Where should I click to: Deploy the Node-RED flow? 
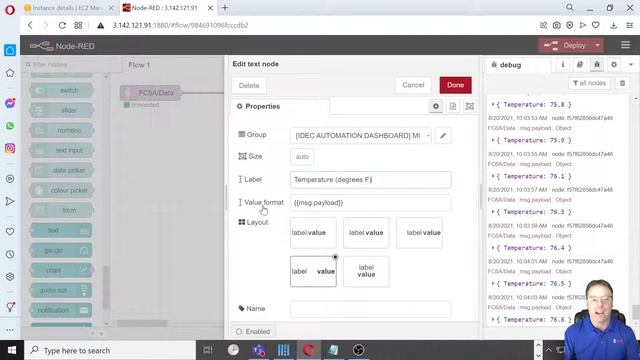565,45
